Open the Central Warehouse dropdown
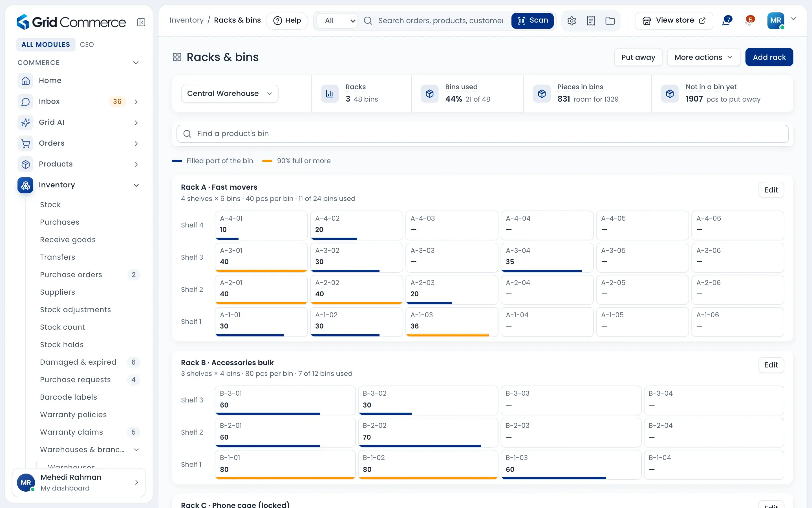The width and height of the screenshot is (812, 508). tap(230, 93)
